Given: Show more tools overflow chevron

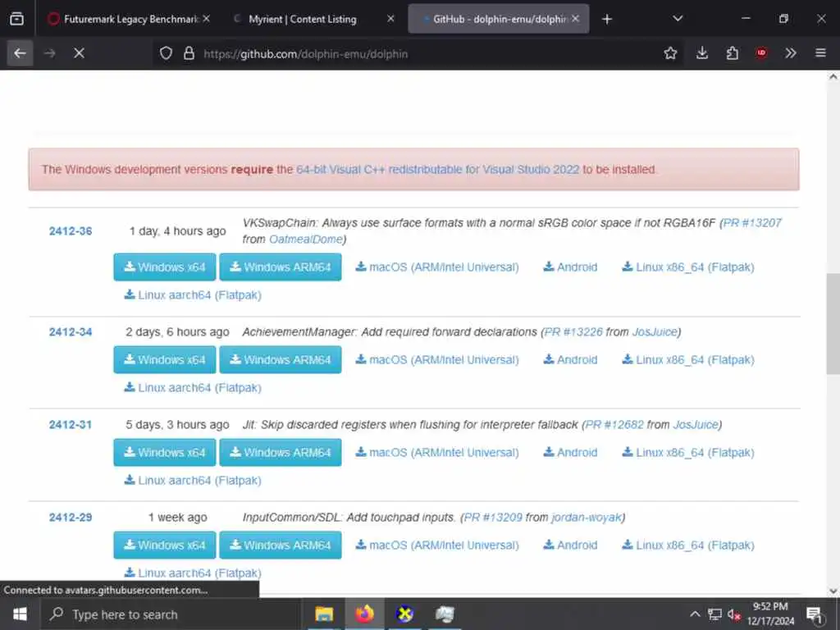Looking at the screenshot, I should [791, 53].
